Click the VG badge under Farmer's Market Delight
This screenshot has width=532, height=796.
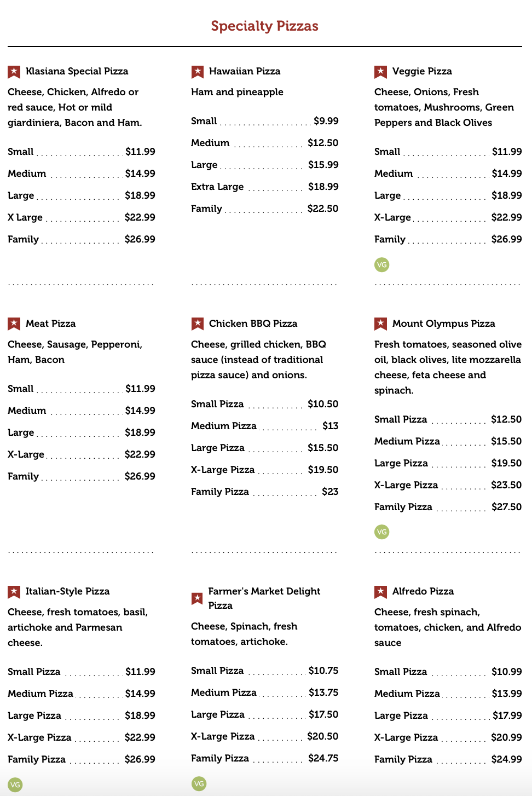(x=199, y=784)
